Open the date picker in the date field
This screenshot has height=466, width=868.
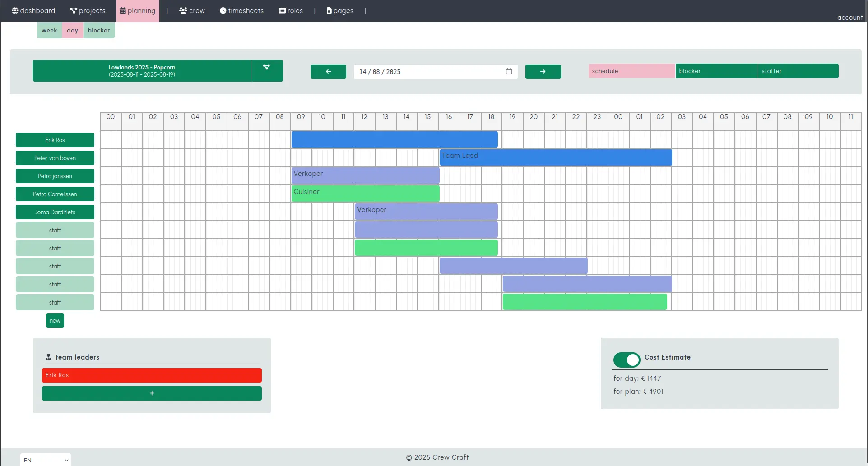click(509, 71)
